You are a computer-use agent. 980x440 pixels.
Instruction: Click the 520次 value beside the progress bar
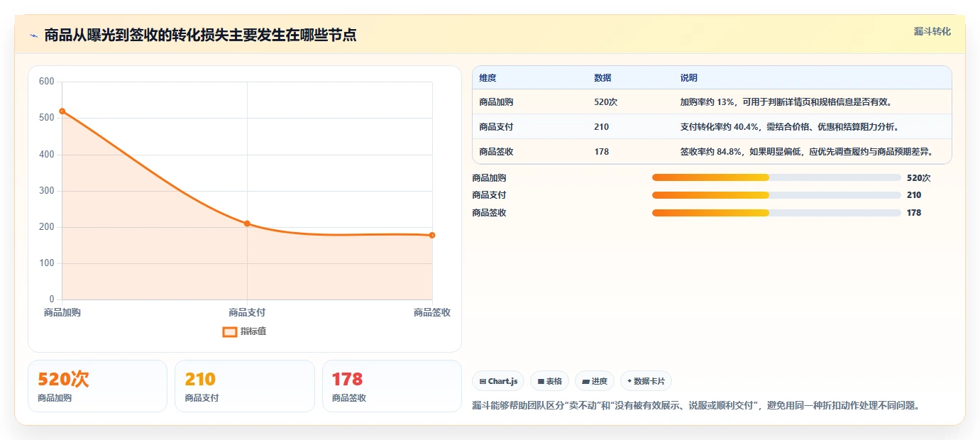[918, 178]
